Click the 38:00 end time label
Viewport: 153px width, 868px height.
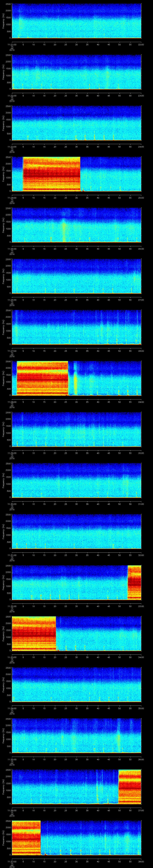(141, 862)
